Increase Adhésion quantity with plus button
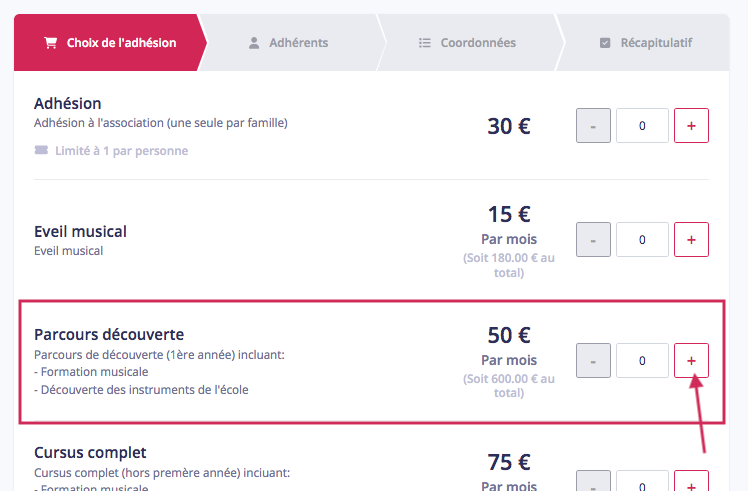 click(691, 125)
